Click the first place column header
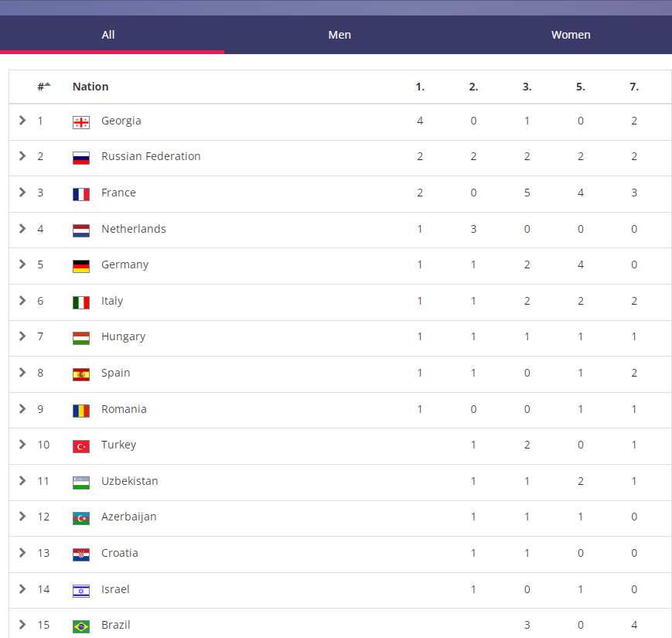This screenshot has width=672, height=638. tap(420, 87)
